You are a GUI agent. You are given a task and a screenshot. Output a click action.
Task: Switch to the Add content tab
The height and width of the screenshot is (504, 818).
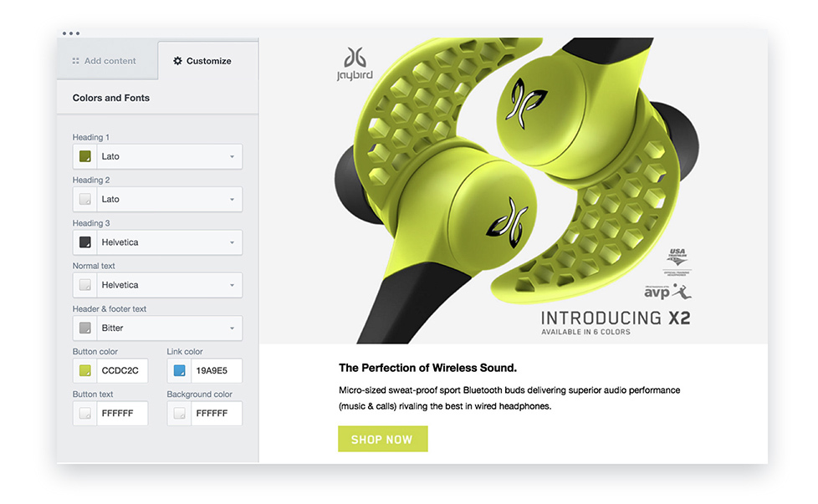[x=107, y=60]
